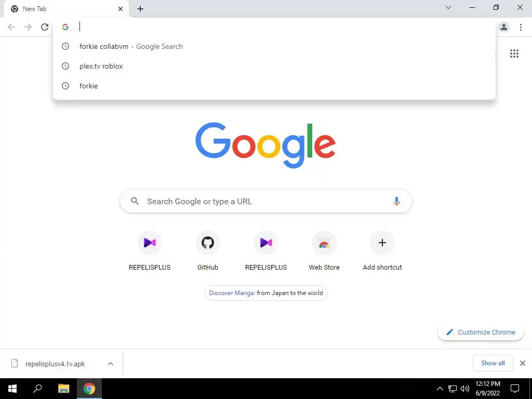
Task: Open the Chrome profile avatar menu
Action: [x=504, y=27]
